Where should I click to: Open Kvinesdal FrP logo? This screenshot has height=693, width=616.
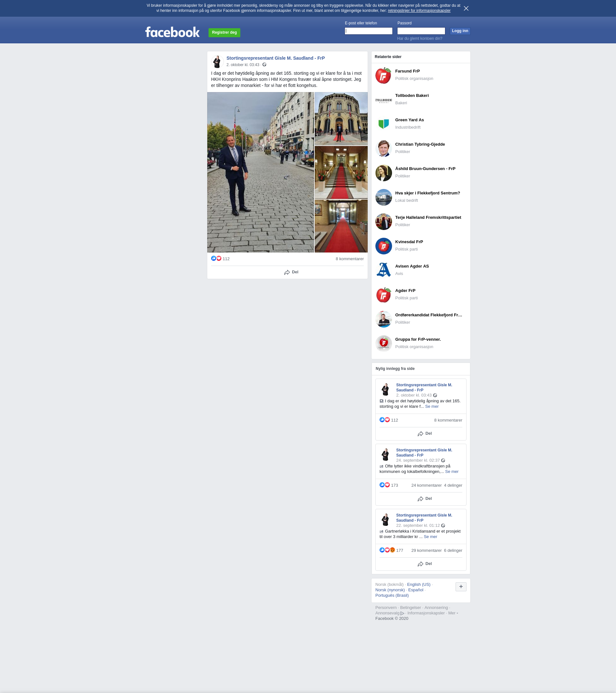383,246
